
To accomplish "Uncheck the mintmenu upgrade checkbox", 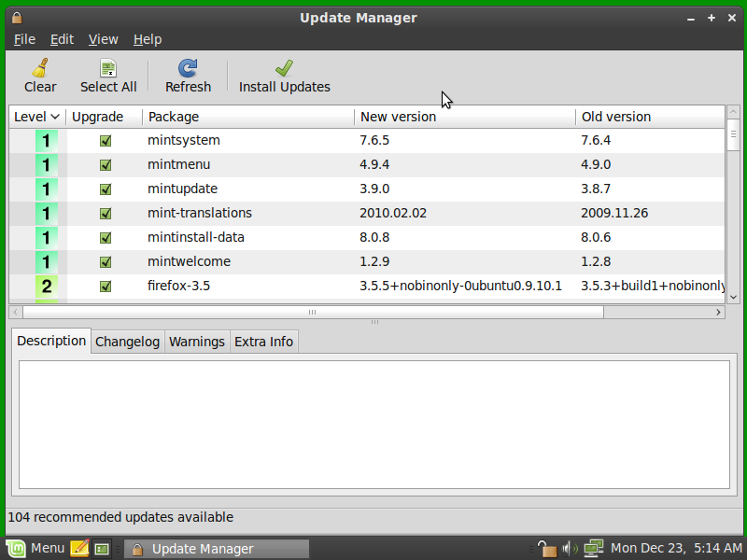I will tap(106, 165).
